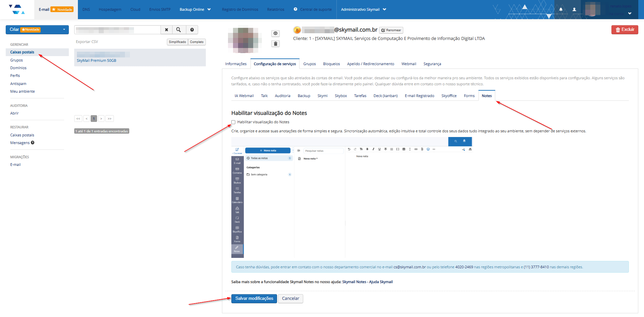This screenshot has width=644, height=317.
Task: Open the Backup Online dropdown menu
Action: (195, 9)
